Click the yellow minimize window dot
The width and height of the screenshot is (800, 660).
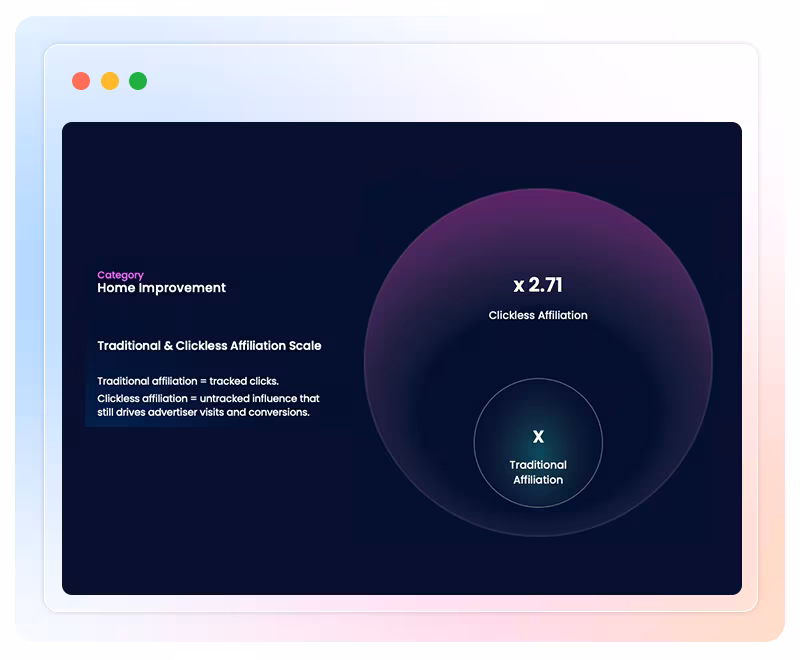point(110,81)
